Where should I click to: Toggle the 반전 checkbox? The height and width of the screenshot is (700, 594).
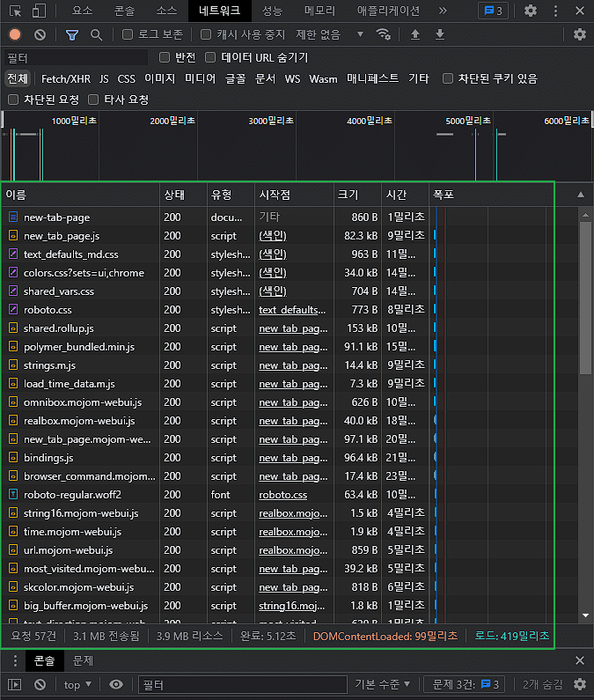[x=165, y=57]
